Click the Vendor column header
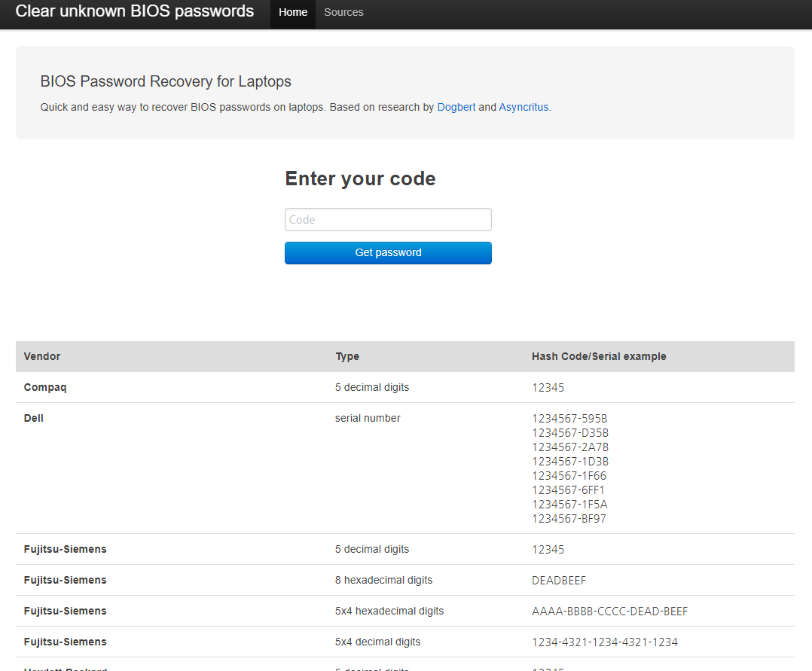The height and width of the screenshot is (671, 812). click(42, 356)
